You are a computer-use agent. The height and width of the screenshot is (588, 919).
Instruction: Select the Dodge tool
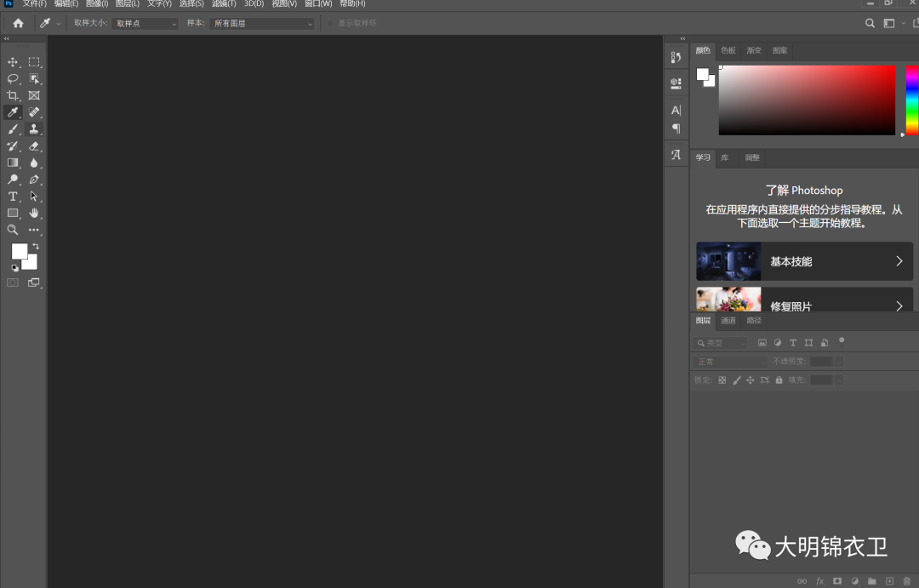12,180
